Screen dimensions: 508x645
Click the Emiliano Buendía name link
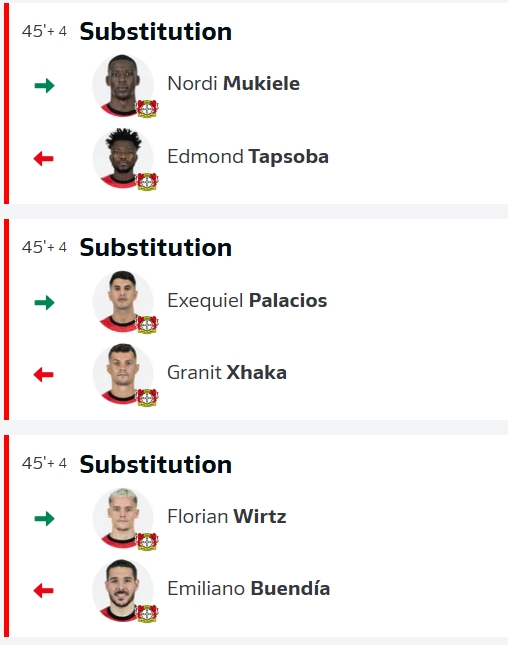click(248, 588)
